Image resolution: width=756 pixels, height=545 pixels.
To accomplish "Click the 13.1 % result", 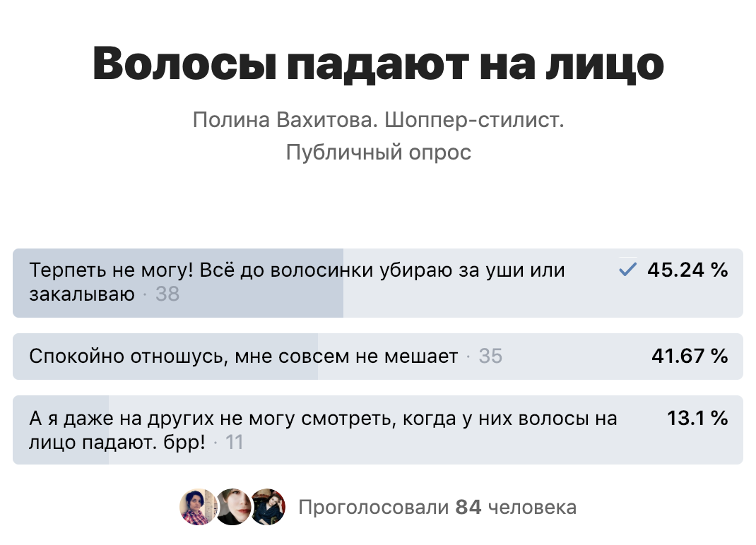I will click(x=697, y=418).
